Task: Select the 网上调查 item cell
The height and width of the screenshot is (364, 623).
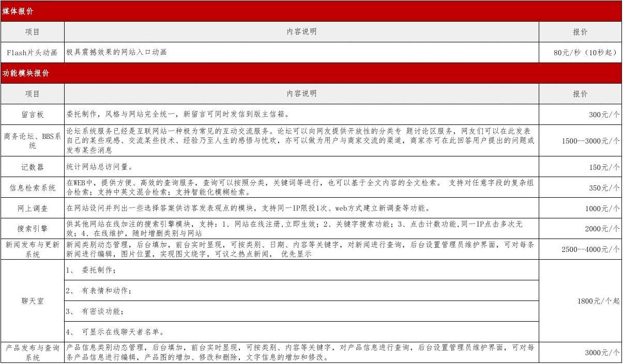Action: (x=33, y=209)
